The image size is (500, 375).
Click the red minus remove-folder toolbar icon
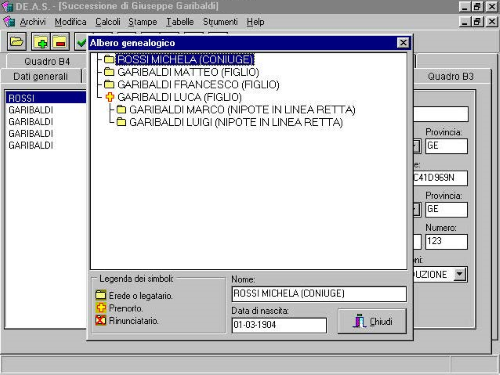(60, 42)
